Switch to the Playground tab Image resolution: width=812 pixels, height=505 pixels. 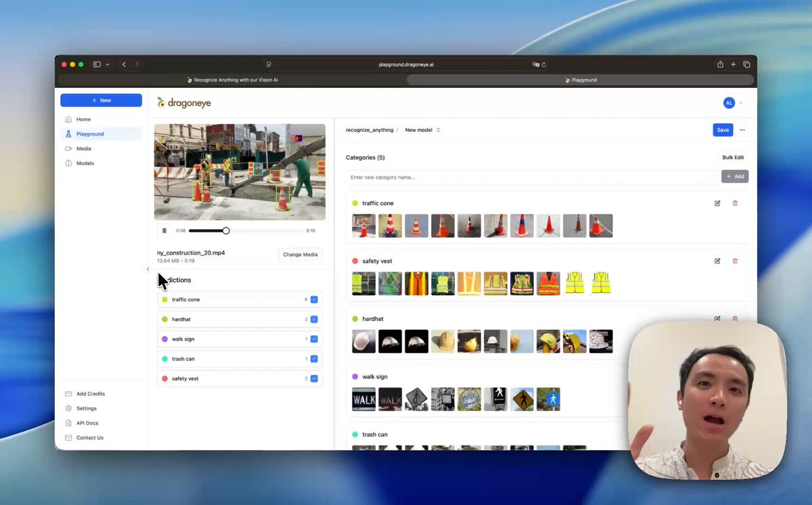(x=581, y=80)
